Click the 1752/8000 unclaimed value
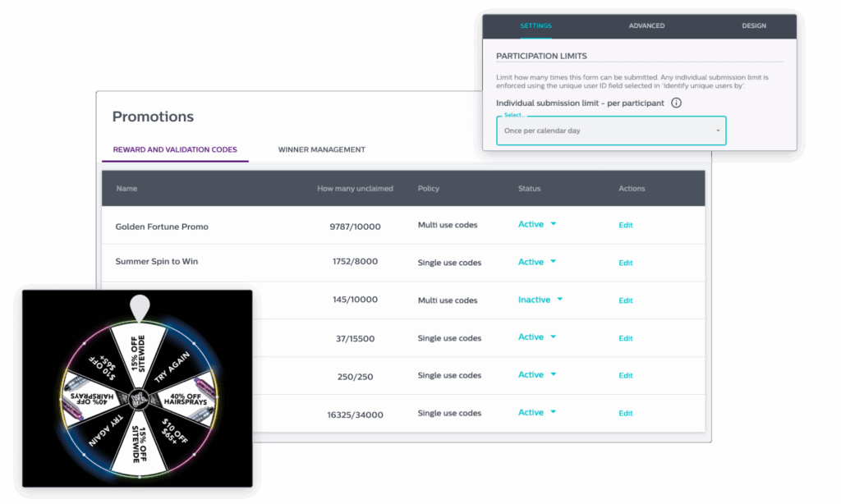Viewport: 841px width, 504px height. (355, 262)
